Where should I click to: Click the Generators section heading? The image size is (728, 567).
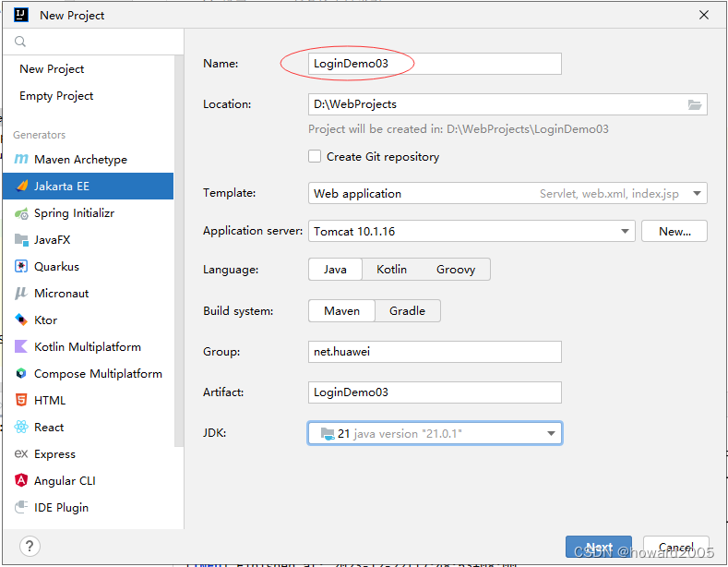pos(39,135)
